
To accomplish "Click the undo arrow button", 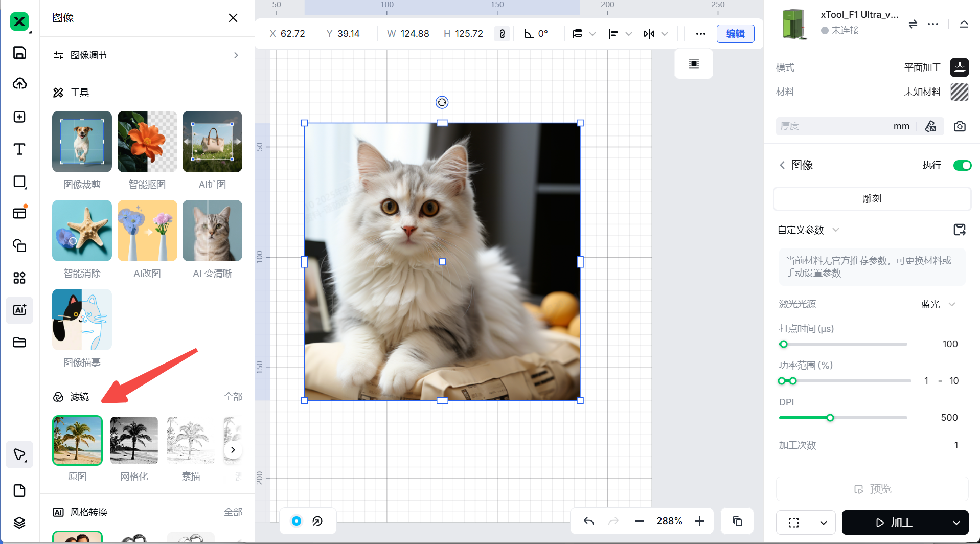I will point(588,521).
